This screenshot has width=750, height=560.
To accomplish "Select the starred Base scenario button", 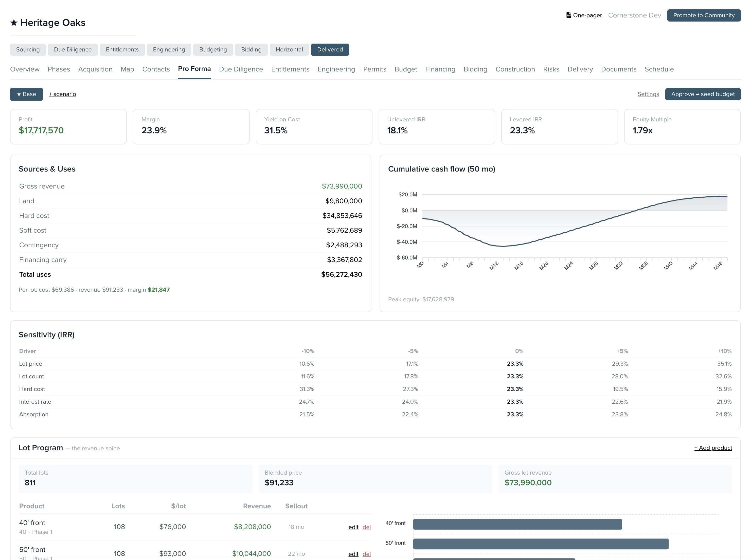I will (26, 94).
